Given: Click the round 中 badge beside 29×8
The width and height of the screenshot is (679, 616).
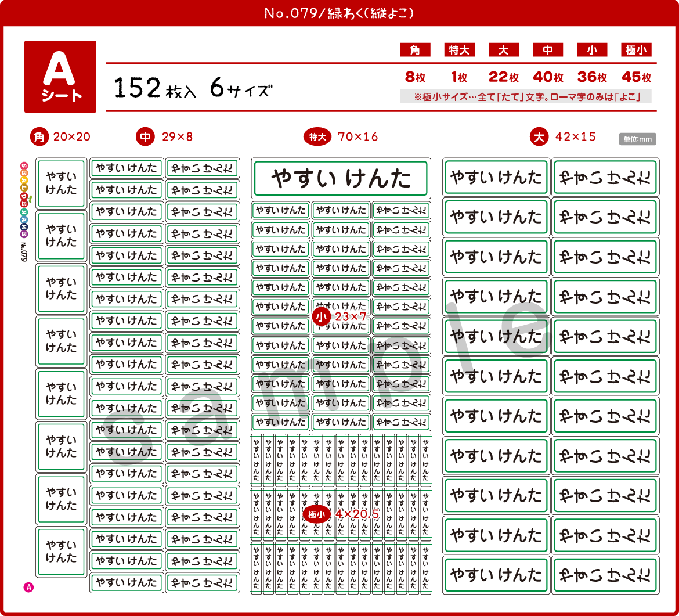Looking at the screenshot, I should coord(145,137).
